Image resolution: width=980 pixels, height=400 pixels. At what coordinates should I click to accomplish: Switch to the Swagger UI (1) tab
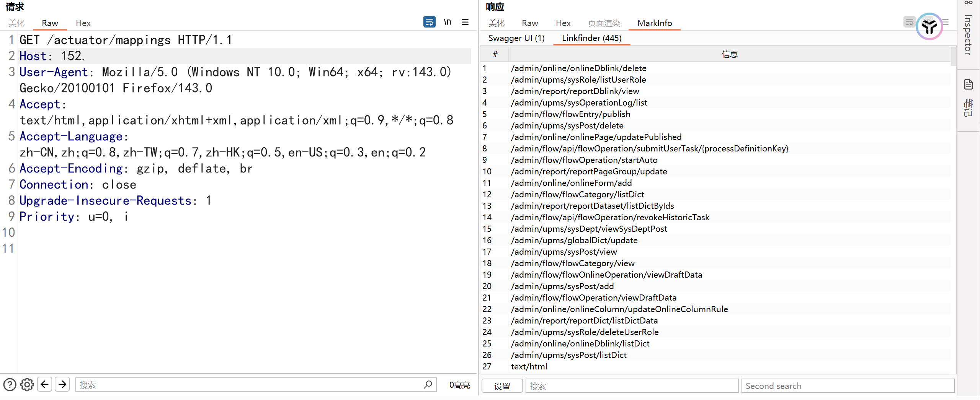click(x=516, y=38)
